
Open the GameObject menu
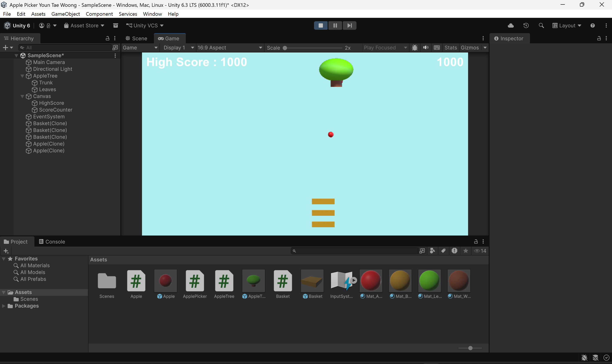65,14
